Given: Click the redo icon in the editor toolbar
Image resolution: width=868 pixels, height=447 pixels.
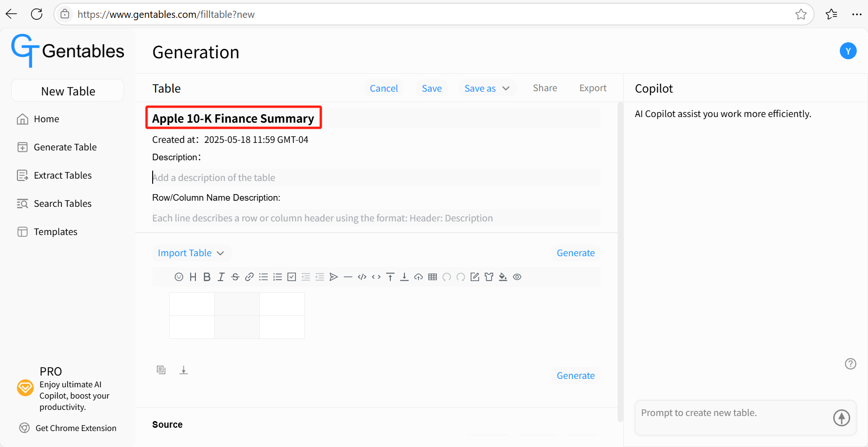Looking at the screenshot, I should 461,277.
